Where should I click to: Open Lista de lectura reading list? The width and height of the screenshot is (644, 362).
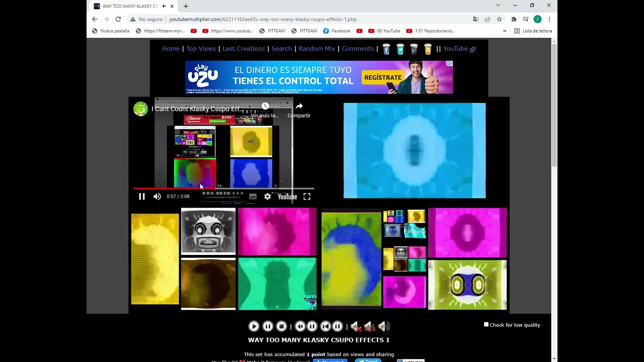coord(533,31)
